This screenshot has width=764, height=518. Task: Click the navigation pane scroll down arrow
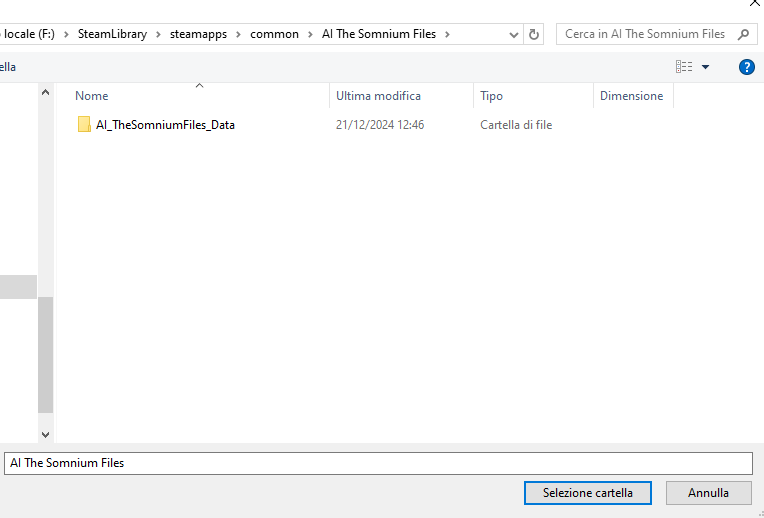click(x=45, y=434)
